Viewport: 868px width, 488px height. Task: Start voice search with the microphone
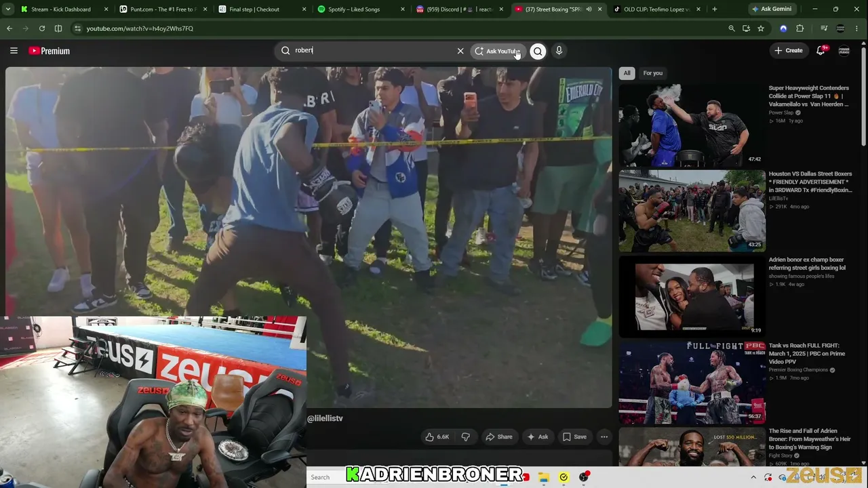tap(559, 51)
